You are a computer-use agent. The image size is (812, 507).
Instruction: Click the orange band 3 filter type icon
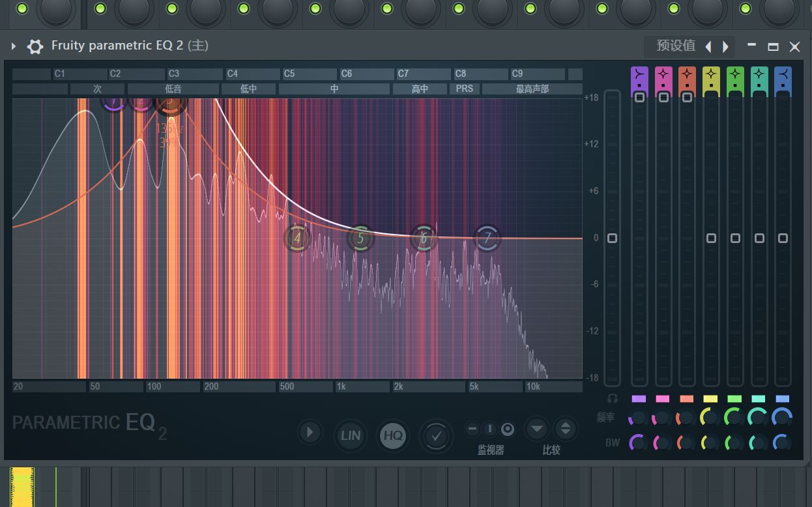click(687, 73)
